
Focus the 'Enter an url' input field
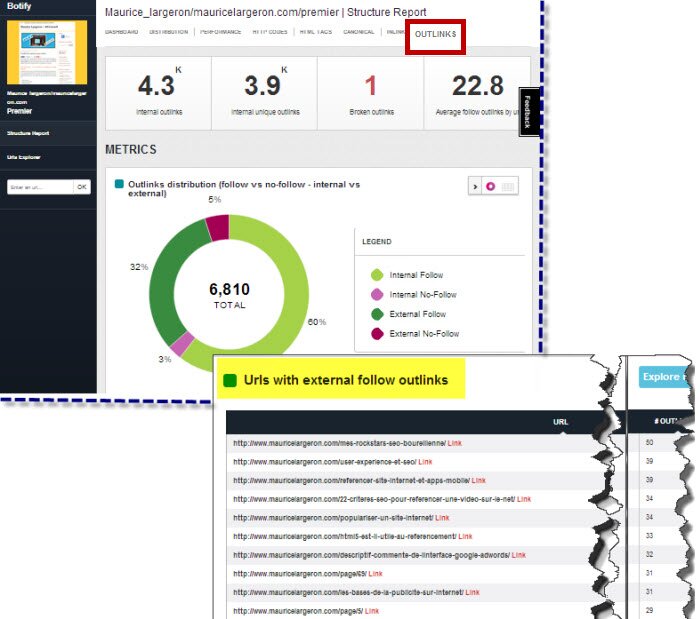pos(40,187)
